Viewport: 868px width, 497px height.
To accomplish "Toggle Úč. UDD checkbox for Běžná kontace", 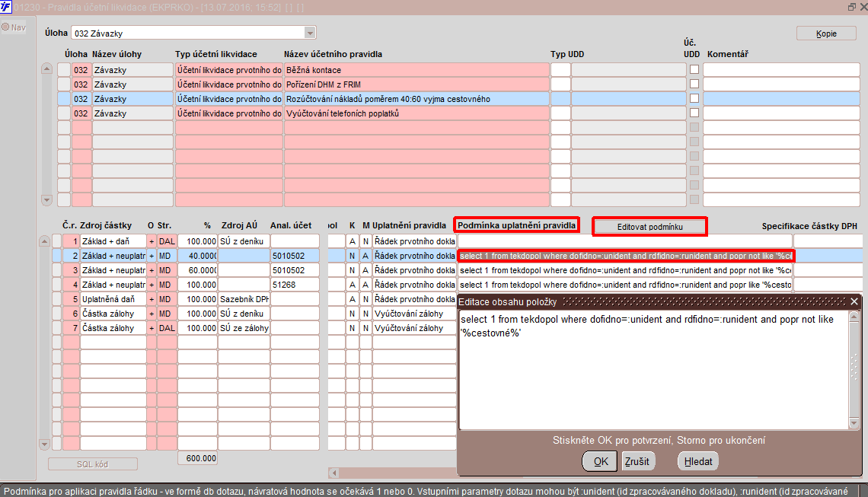I will coord(694,70).
